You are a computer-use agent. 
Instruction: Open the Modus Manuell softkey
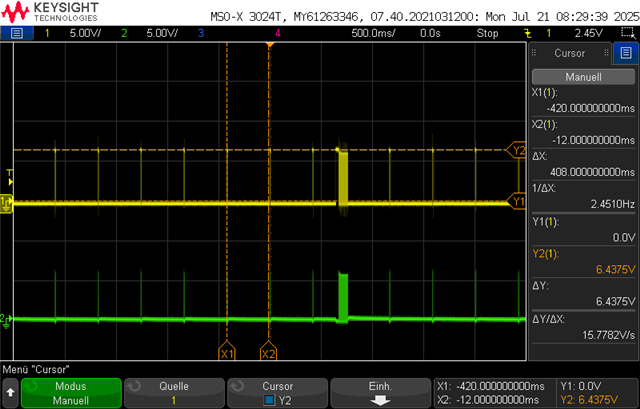(x=71, y=393)
